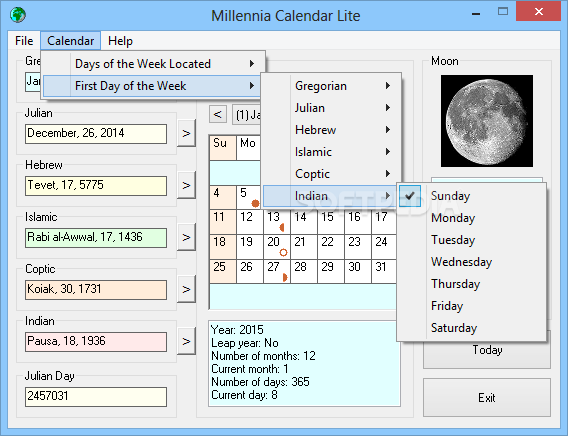Select day 21 in the calendar
This screenshot has height=436, width=568.
point(304,247)
